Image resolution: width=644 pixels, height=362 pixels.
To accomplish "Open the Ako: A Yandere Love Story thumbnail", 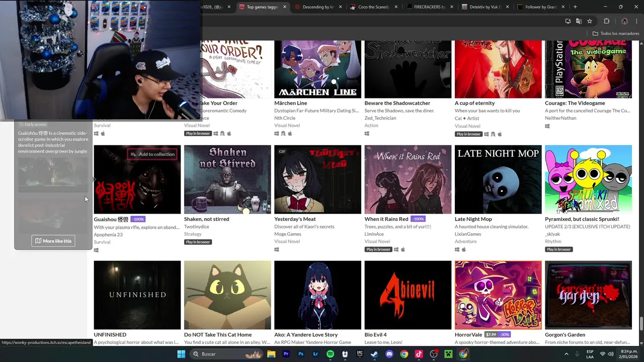I will point(317,295).
